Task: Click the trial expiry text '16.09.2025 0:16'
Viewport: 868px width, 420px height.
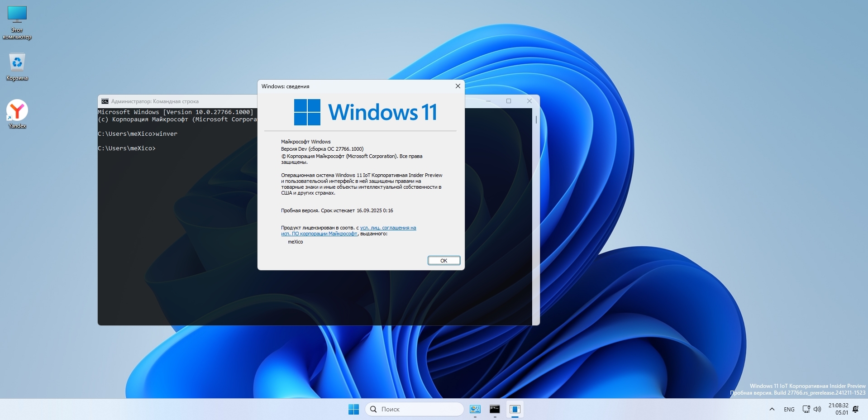Action: [x=375, y=210]
